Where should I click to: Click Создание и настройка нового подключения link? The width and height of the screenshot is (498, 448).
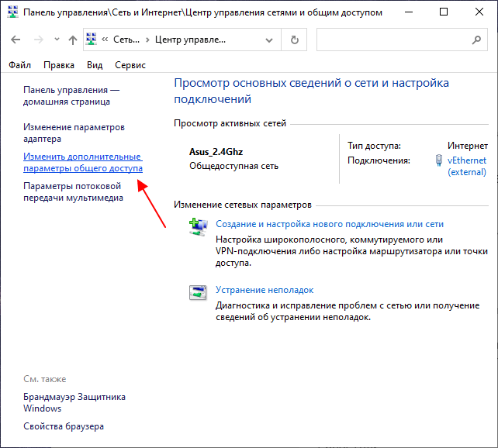click(x=329, y=224)
